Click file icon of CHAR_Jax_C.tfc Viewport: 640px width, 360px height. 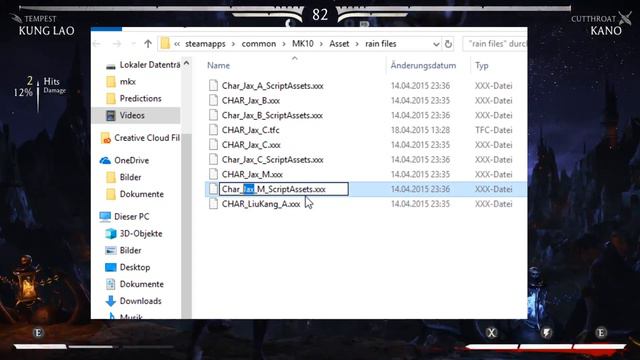coord(213,130)
